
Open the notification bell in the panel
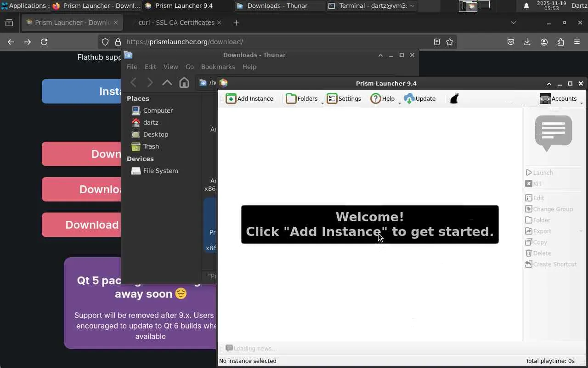[526, 6]
